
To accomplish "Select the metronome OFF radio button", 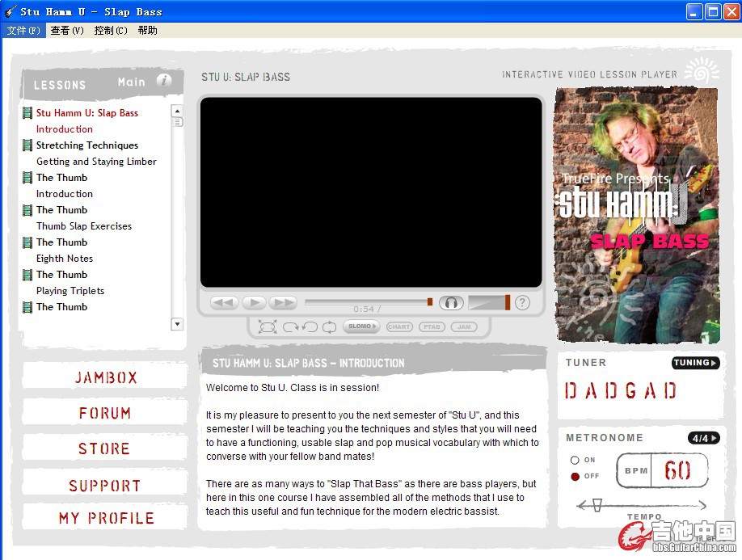I will (x=575, y=476).
